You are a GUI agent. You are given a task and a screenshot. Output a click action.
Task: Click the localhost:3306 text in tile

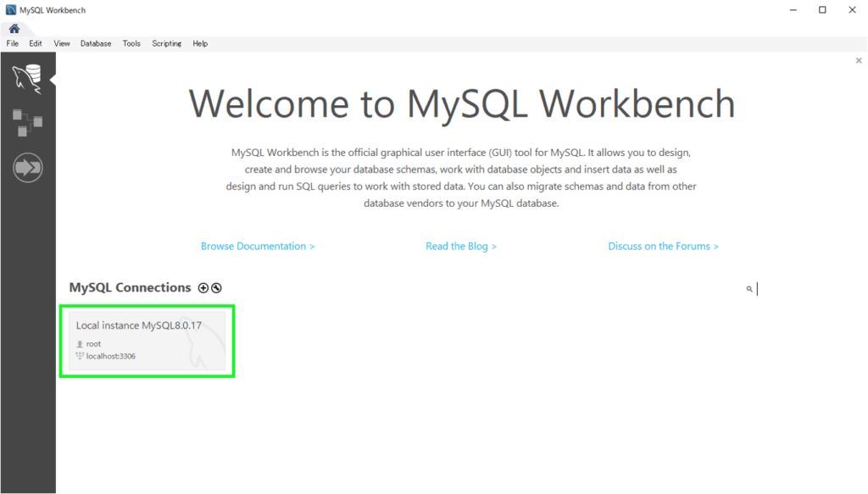(x=111, y=356)
